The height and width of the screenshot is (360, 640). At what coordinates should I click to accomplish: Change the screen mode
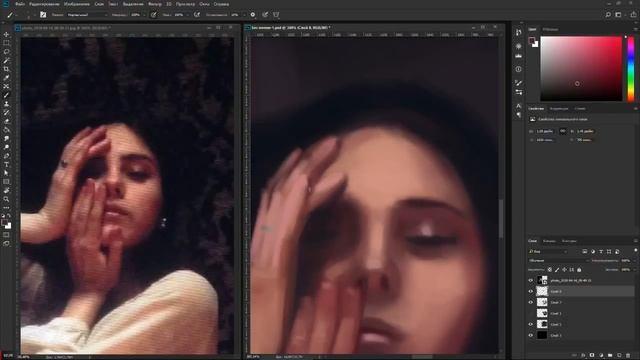[x=6, y=243]
